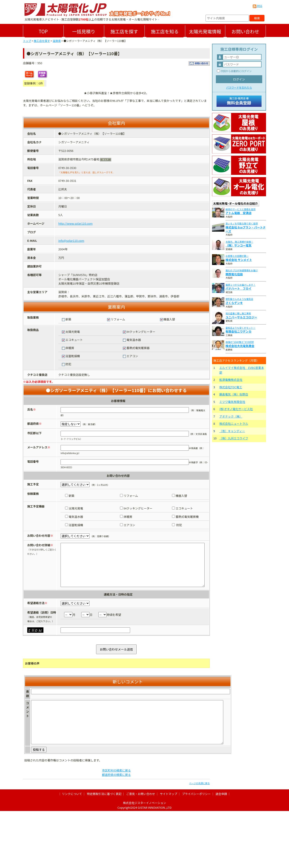This screenshot has width=289, height=868.
Task: Click info@solar110.com email link
Action: (x=71, y=241)
